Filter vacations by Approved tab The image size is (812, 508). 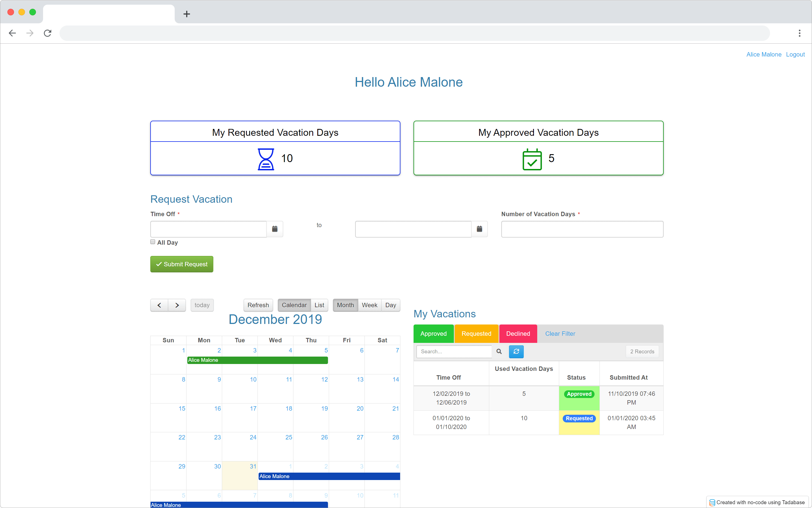tap(433, 334)
